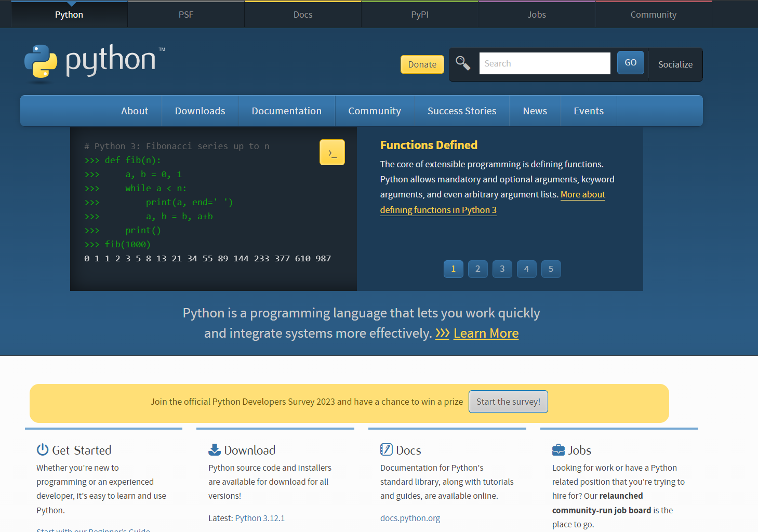Open the About menu
758x532 pixels.
click(135, 111)
